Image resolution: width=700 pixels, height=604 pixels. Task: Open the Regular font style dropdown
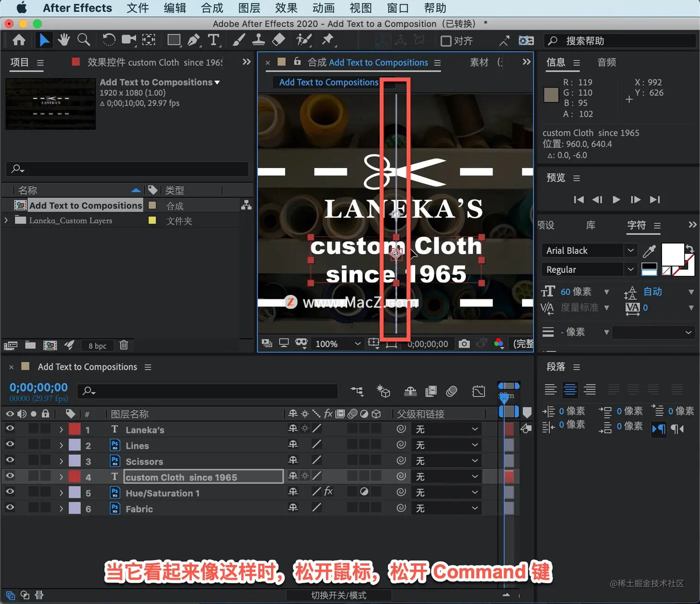[x=630, y=269]
